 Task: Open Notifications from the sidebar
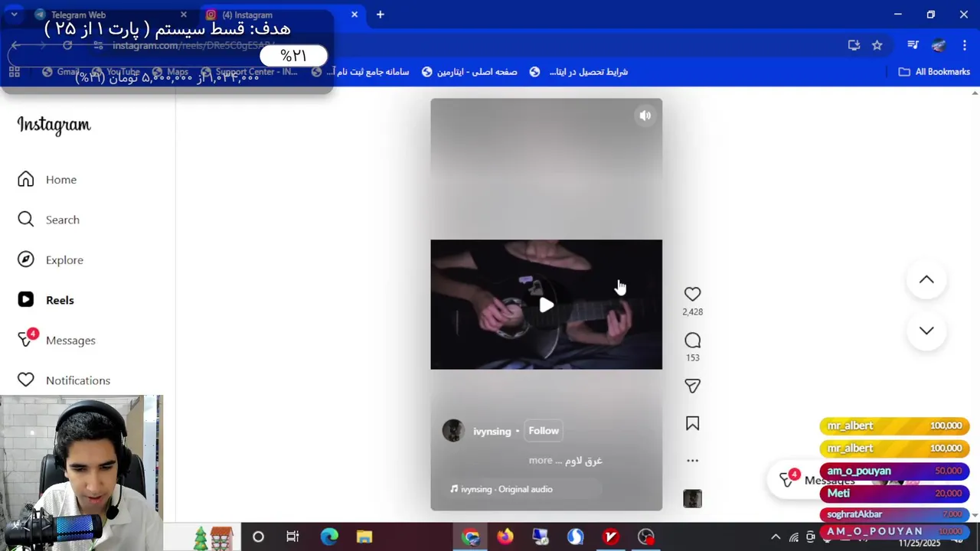click(x=64, y=380)
